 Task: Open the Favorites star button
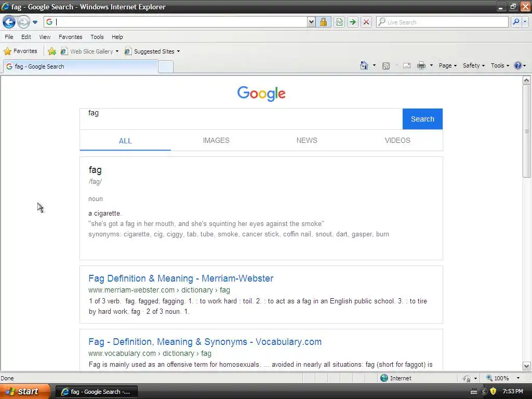click(20, 51)
